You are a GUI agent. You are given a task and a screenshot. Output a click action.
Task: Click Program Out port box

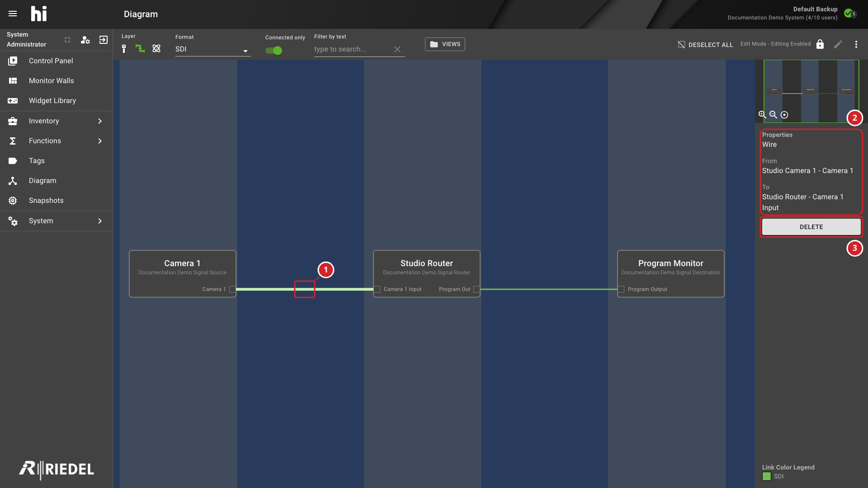(476, 289)
